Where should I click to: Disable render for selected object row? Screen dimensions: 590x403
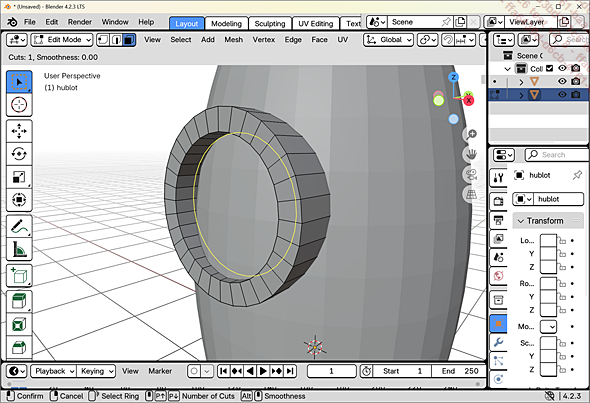click(x=575, y=94)
